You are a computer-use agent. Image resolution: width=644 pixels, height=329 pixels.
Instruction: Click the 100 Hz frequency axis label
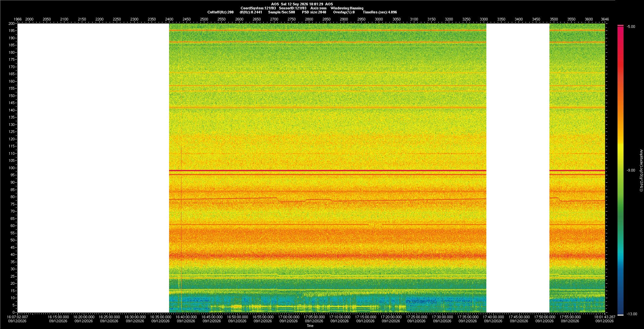[12, 168]
